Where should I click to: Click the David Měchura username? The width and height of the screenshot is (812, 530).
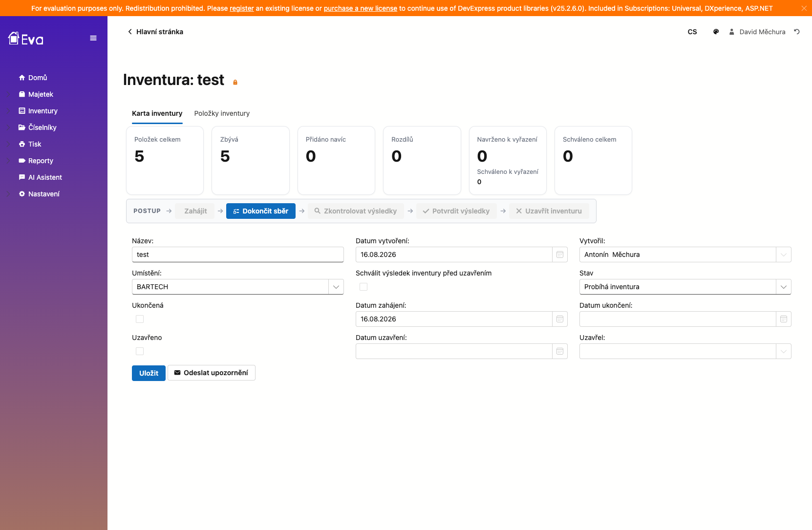point(762,32)
